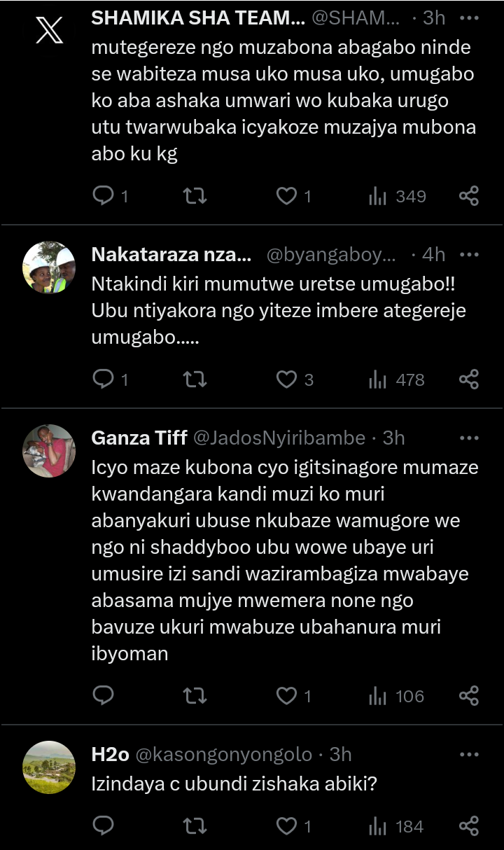The height and width of the screenshot is (850, 504).
Task: Open more options on Ganza Tiff's tweet
Action: pyautogui.click(x=468, y=438)
